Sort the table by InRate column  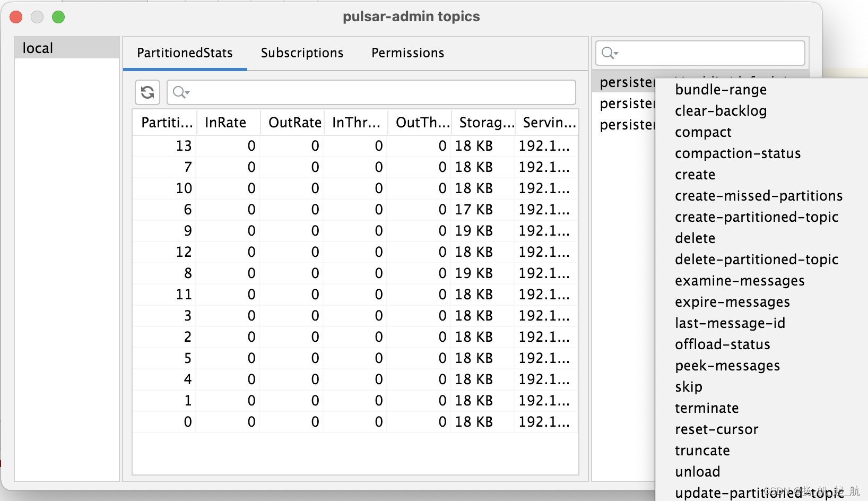coord(225,122)
